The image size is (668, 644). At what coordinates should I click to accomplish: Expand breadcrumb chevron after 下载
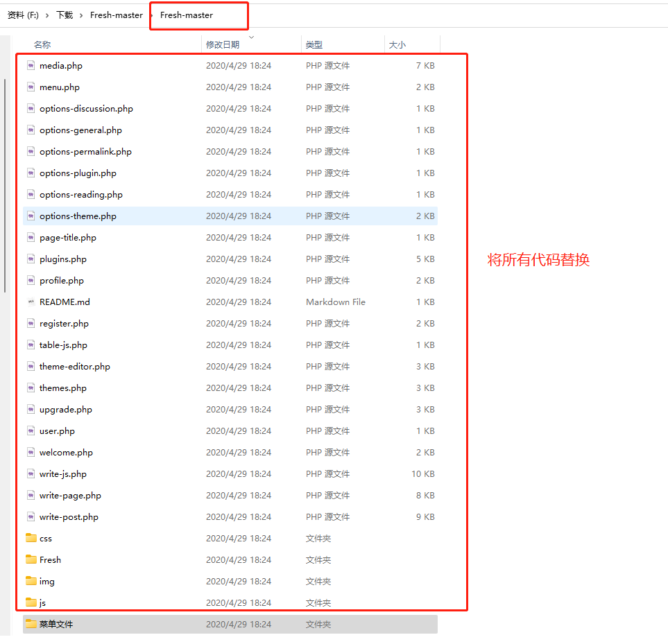pos(81,15)
